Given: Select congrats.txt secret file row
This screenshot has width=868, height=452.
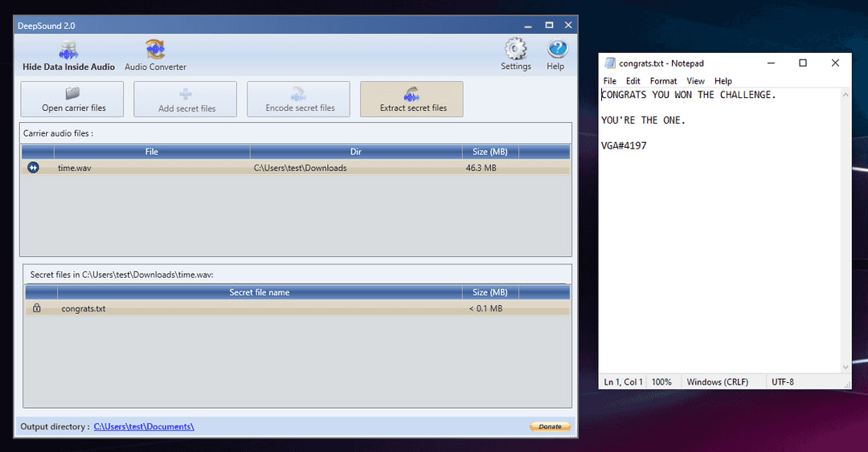Looking at the screenshot, I should pyautogui.click(x=297, y=308).
